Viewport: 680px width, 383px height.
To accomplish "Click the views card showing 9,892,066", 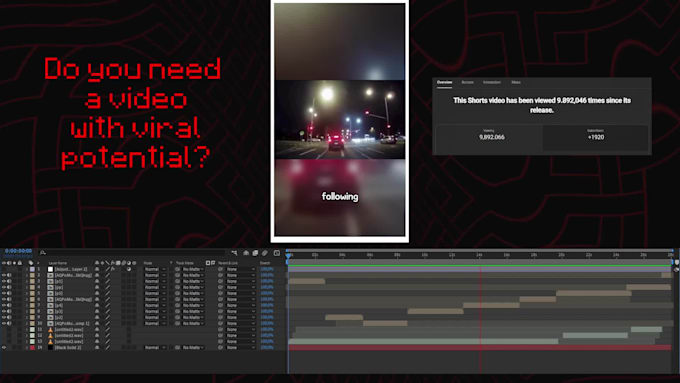I will tap(490, 137).
